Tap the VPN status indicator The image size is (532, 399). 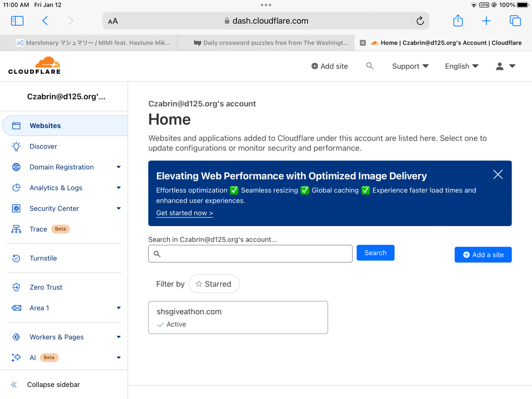[x=484, y=5]
